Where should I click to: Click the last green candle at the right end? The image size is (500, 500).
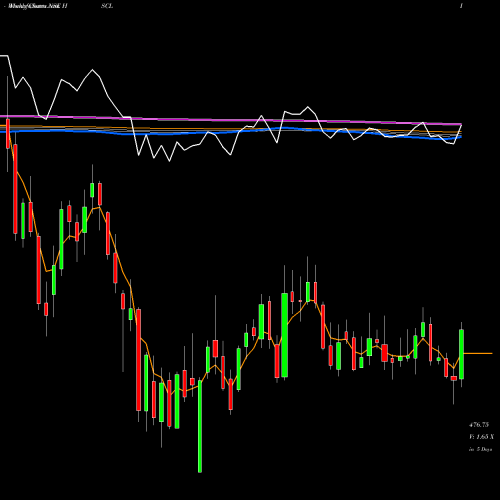[x=462, y=354]
